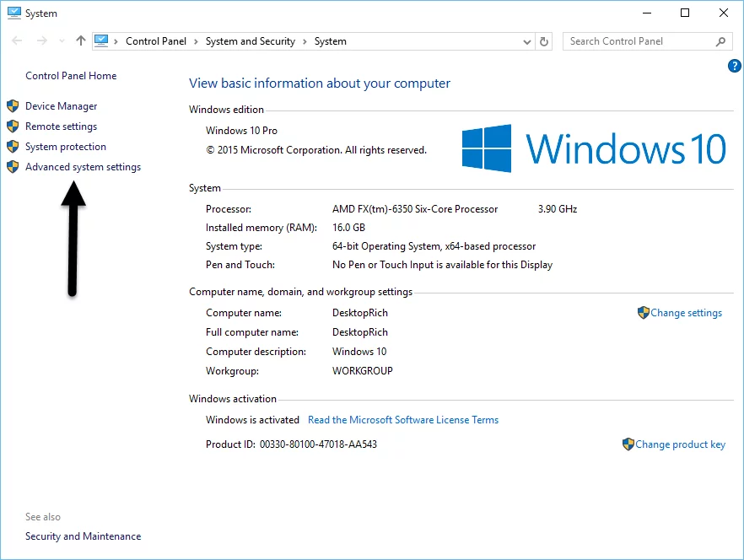The width and height of the screenshot is (744, 560).
Task: Click shield icon beside Advanced system settings
Action: 12,167
